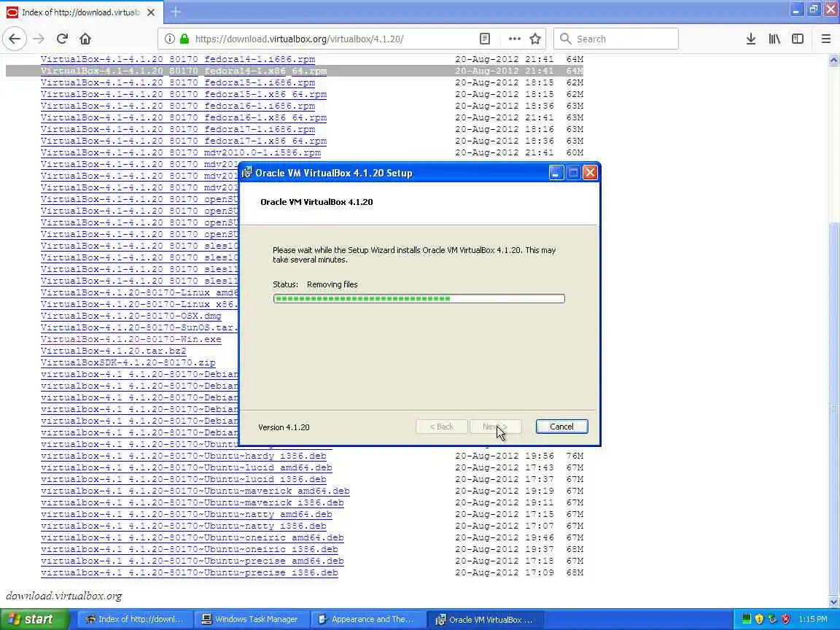The width and height of the screenshot is (840, 630).
Task: Click the 1:15 PM system clock
Action: (813, 619)
